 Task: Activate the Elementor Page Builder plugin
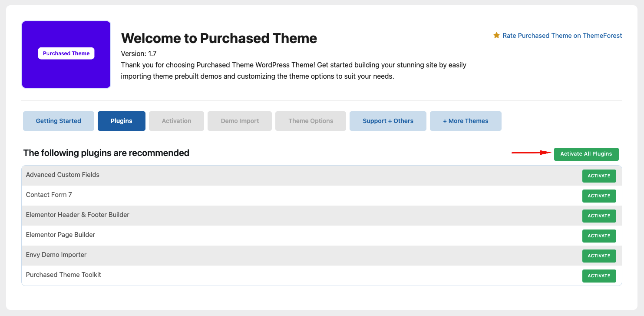tap(599, 236)
